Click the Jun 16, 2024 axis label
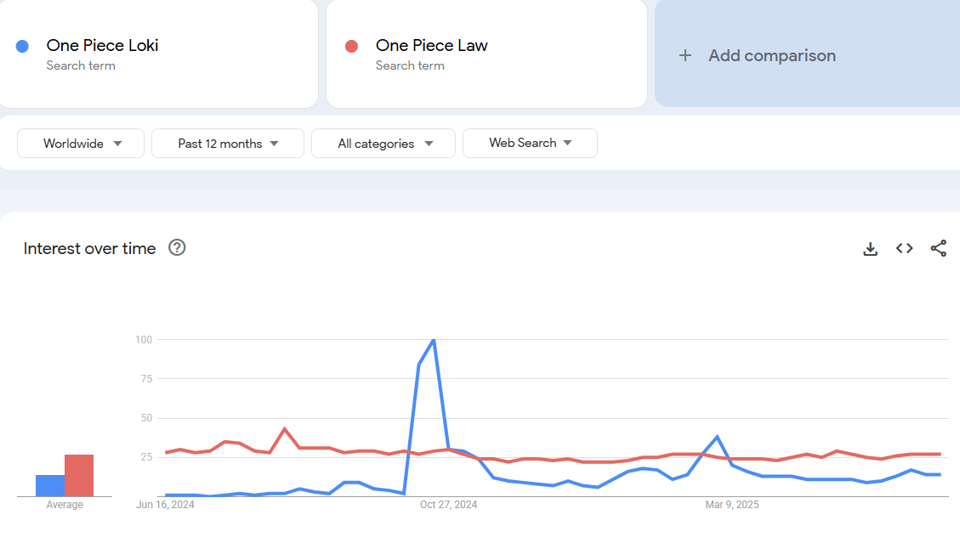This screenshot has width=960, height=560. (x=165, y=505)
